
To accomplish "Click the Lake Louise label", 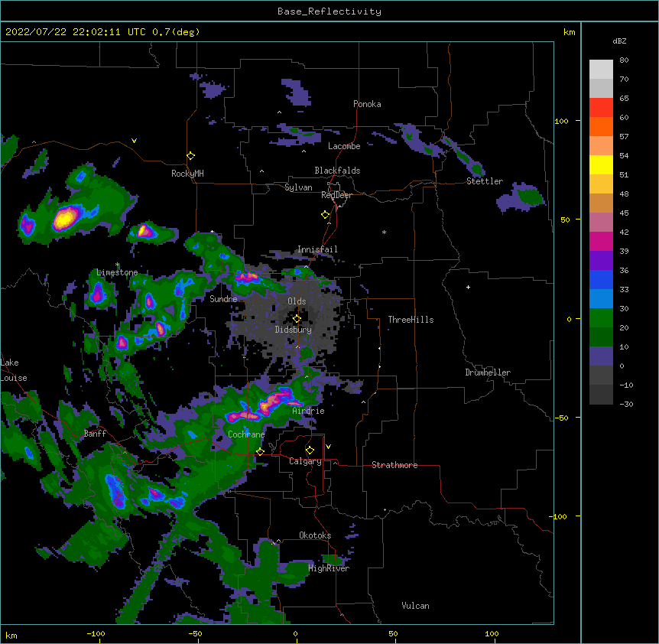I will point(14,370).
